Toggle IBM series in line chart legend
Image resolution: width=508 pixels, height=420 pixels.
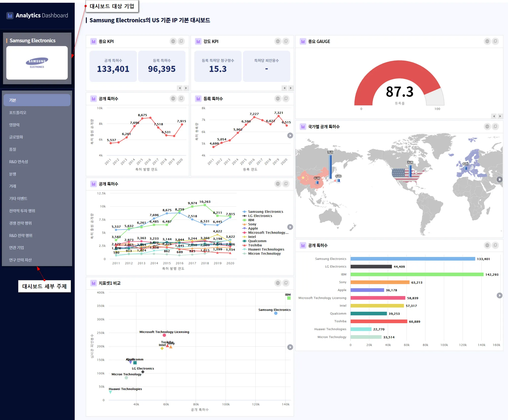(251, 220)
